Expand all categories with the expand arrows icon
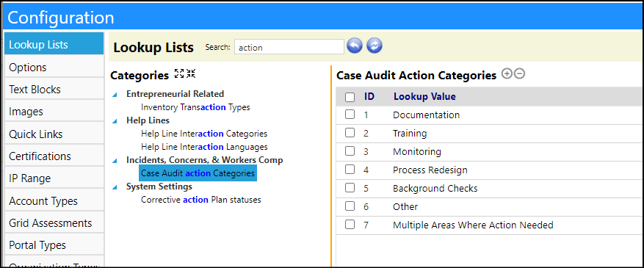The image size is (644, 268). tap(179, 74)
